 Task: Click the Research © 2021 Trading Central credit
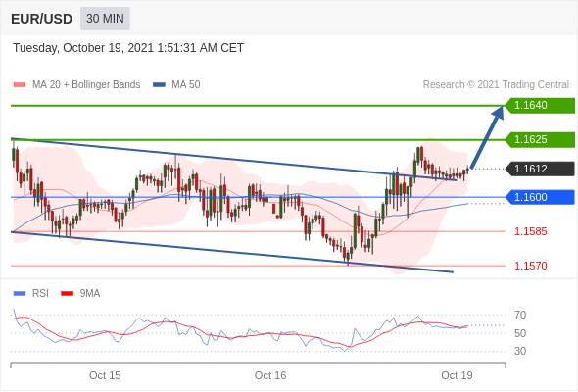click(496, 85)
